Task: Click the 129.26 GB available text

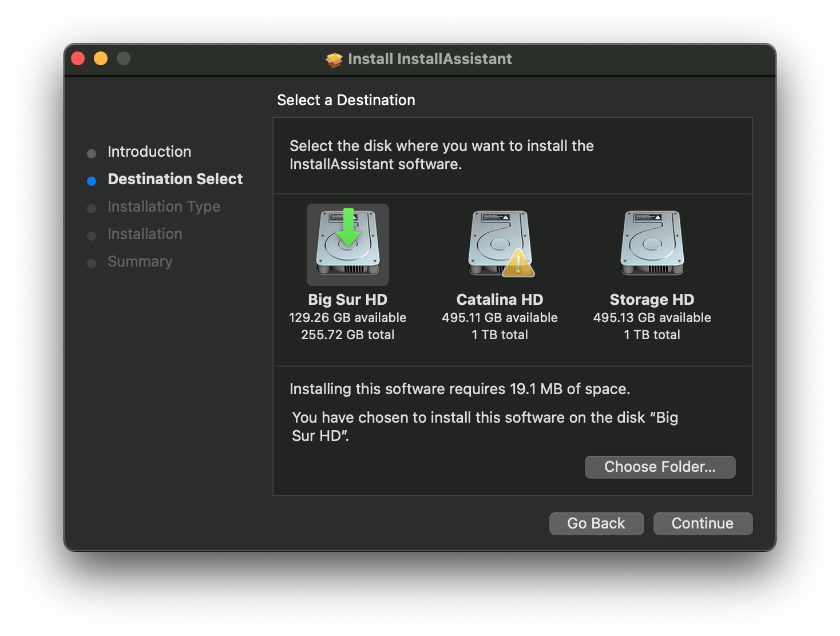Action: coord(348,317)
